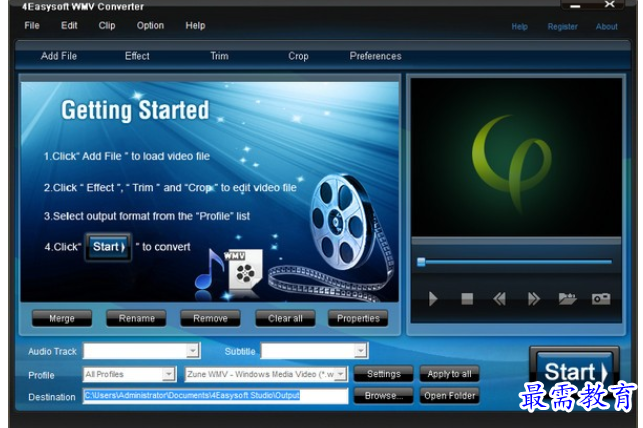
Task: Expand the Zune WMV profile format dropdown
Action: (340, 374)
